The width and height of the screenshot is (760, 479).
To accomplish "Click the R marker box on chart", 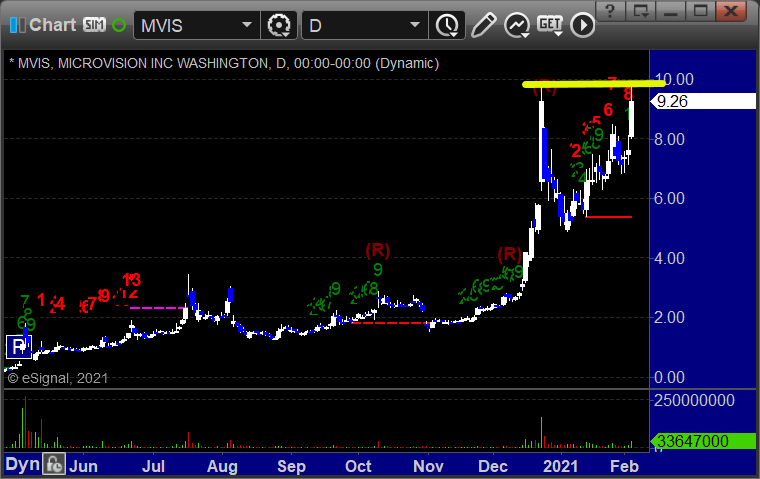I will pos(19,347).
